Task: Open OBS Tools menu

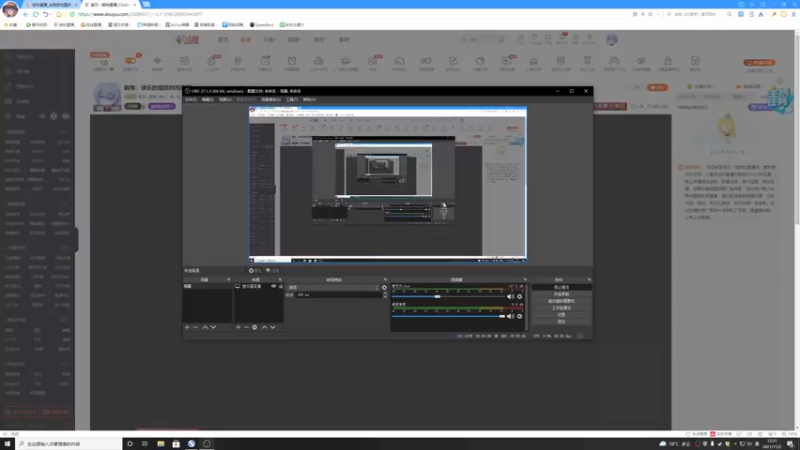Action: point(292,99)
